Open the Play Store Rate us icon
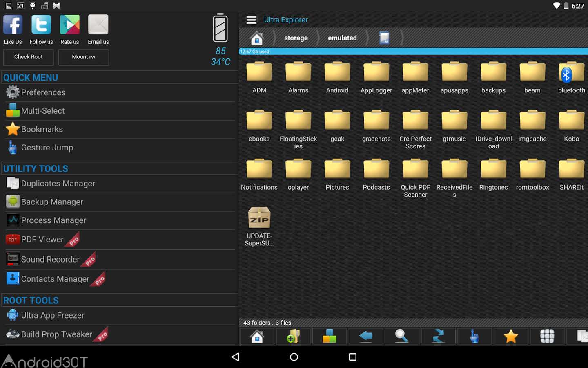Image resolution: width=588 pixels, height=368 pixels. coord(70,25)
